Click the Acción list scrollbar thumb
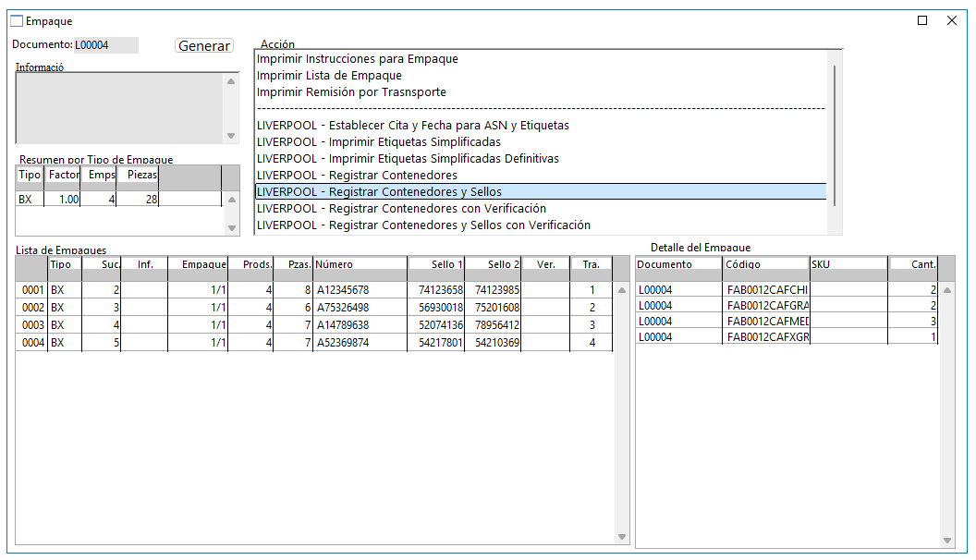The width and height of the screenshot is (976, 560). tap(834, 136)
